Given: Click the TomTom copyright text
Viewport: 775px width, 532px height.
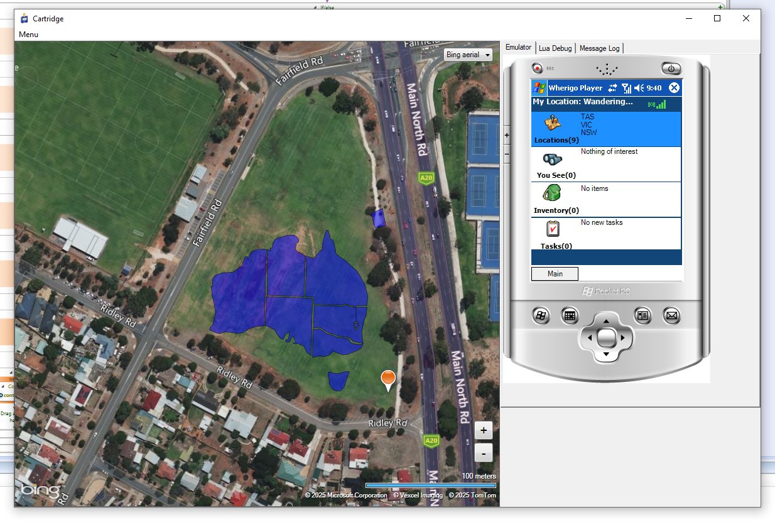Looking at the screenshot, I should [x=472, y=496].
